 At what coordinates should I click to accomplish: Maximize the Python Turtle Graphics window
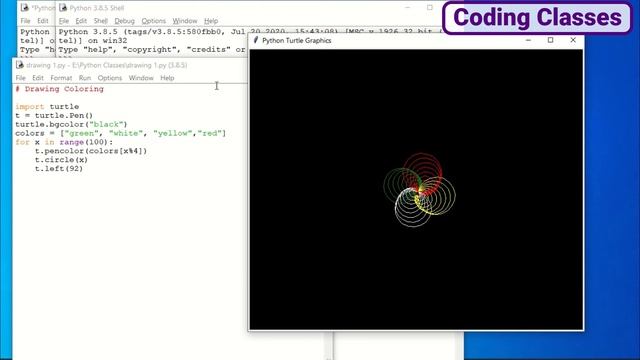coord(550,40)
